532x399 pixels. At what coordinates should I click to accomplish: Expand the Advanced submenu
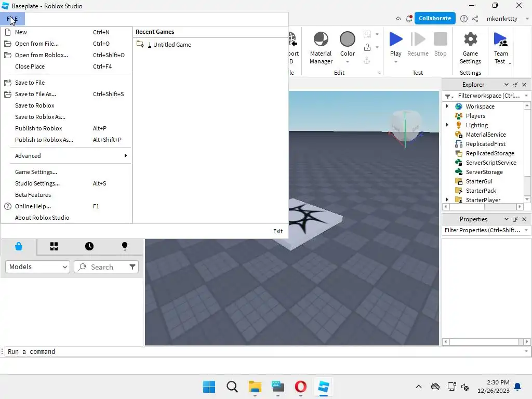click(x=66, y=156)
